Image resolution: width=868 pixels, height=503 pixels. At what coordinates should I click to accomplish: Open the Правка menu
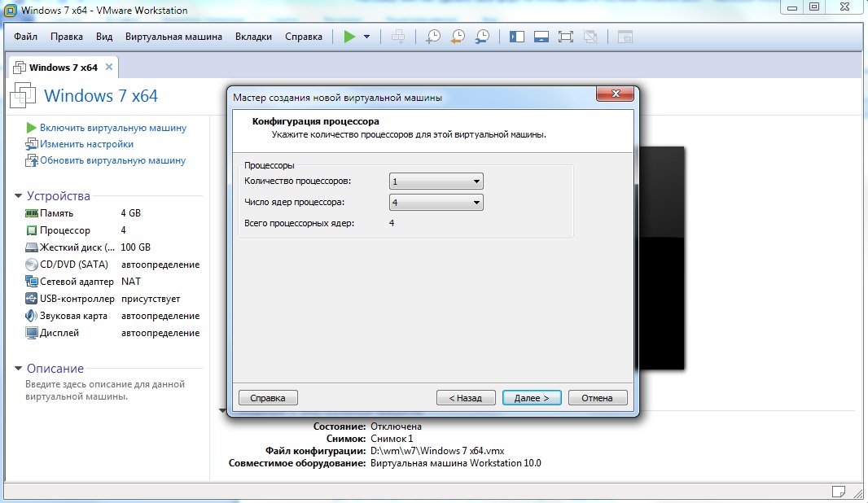(67, 37)
